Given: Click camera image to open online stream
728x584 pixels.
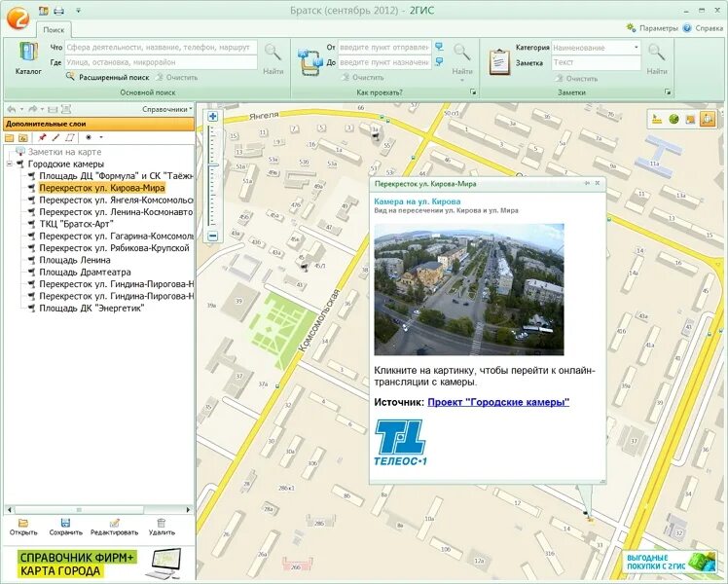Looking at the screenshot, I should [469, 290].
